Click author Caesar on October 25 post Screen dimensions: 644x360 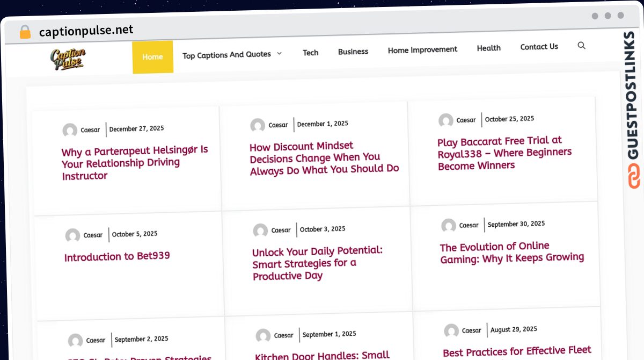click(466, 120)
